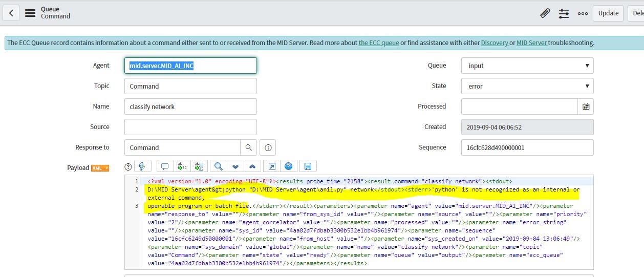Viewport: 644px width, 277px height.
Task: Click the Replace All icon in Payload toolbar
Action: [198, 166]
